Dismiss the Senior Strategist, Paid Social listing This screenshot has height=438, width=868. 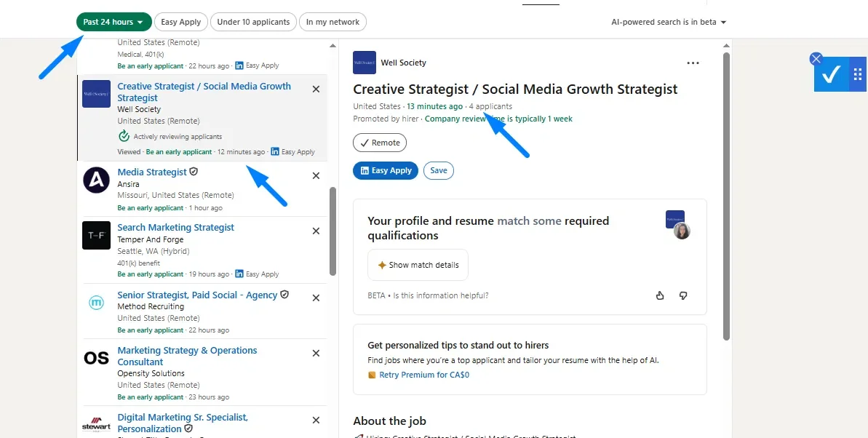point(316,298)
